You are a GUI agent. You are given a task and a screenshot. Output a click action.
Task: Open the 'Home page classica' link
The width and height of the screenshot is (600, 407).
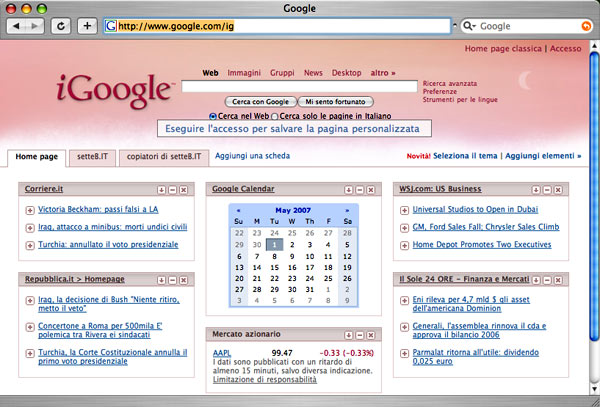(503, 49)
